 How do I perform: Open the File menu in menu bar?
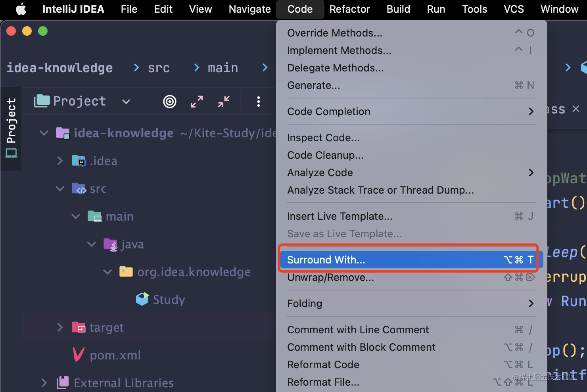[129, 9]
